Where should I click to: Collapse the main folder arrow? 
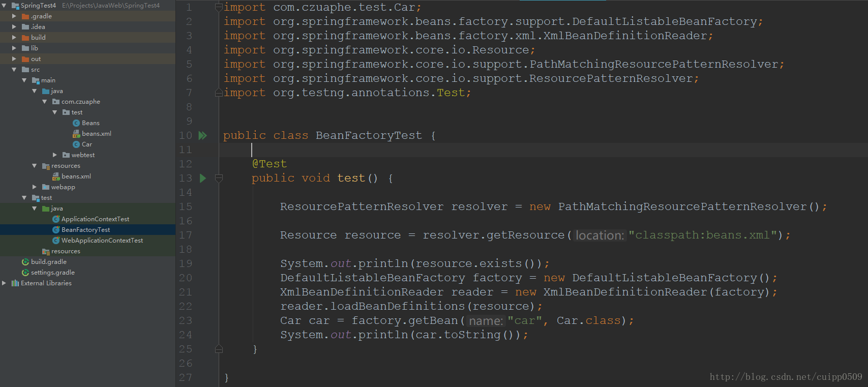coord(24,80)
